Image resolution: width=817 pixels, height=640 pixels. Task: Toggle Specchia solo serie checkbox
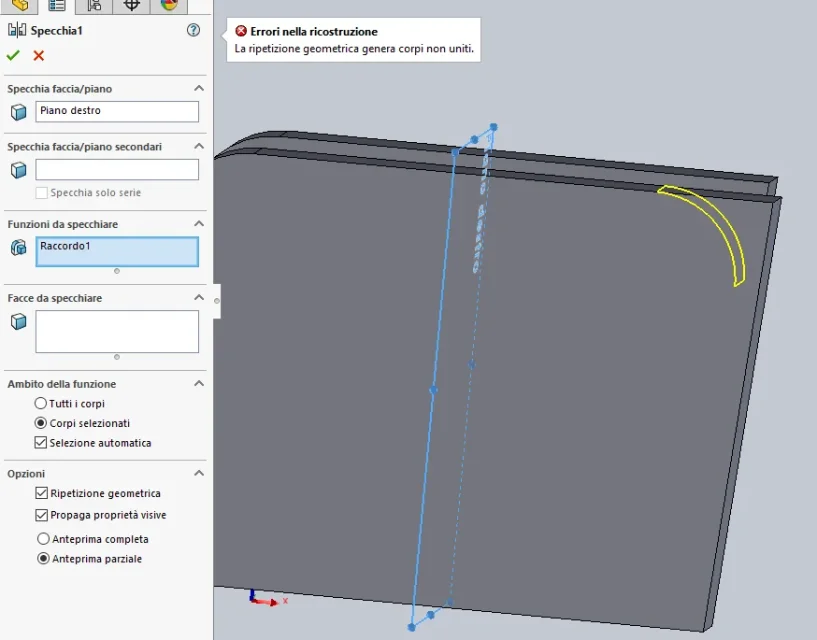pos(41,193)
